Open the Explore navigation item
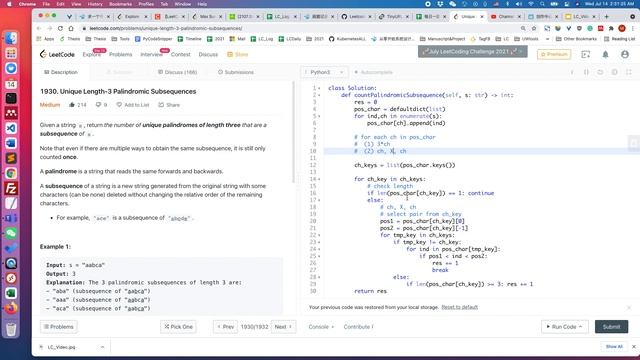The height and width of the screenshot is (360, 640). pyautogui.click(x=91, y=54)
